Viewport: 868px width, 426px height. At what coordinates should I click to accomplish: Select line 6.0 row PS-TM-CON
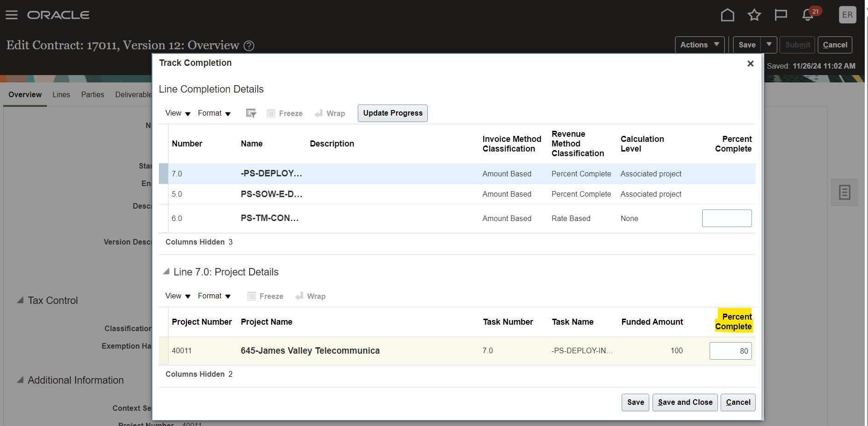pos(457,218)
